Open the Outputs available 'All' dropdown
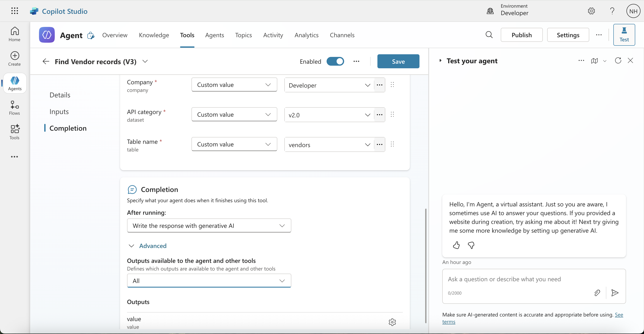The height and width of the screenshot is (334, 644). pos(209,281)
